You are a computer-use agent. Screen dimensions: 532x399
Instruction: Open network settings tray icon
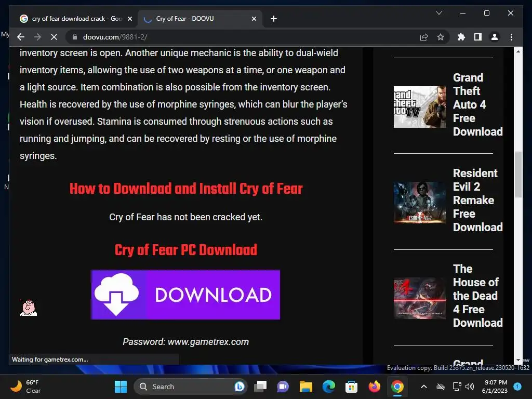(x=457, y=387)
